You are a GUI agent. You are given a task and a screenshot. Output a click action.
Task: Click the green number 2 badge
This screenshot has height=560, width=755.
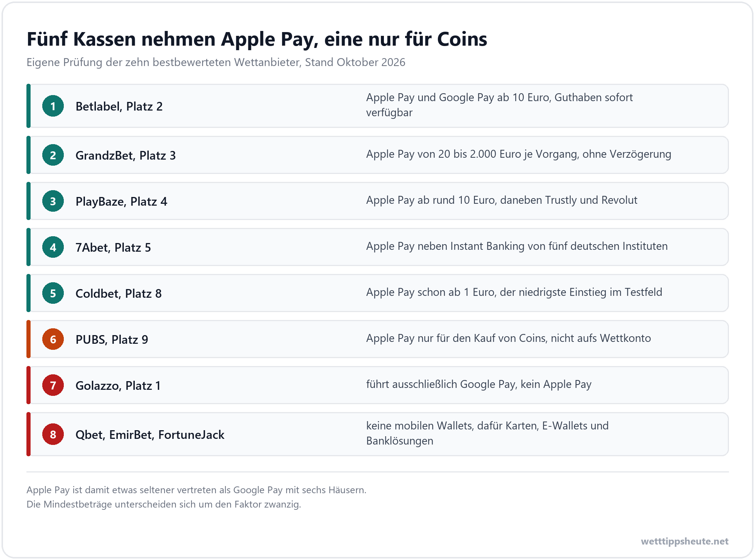[x=53, y=155]
